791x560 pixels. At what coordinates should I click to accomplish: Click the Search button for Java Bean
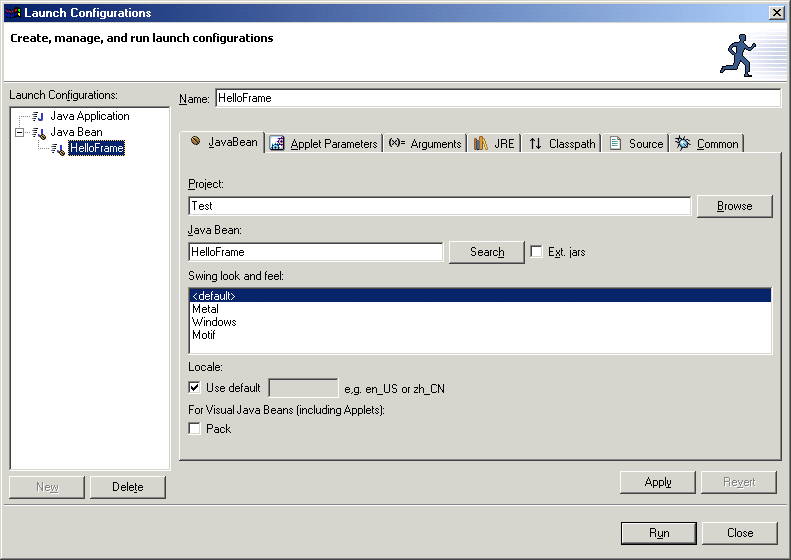click(x=487, y=252)
